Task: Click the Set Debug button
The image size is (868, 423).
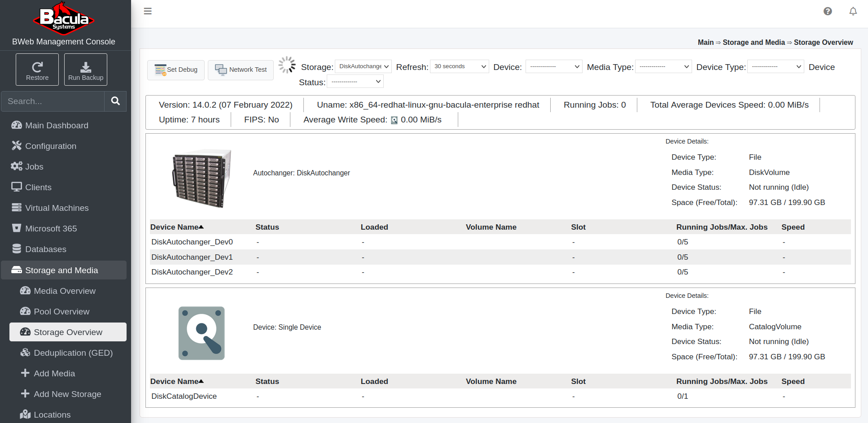Action: [176, 70]
